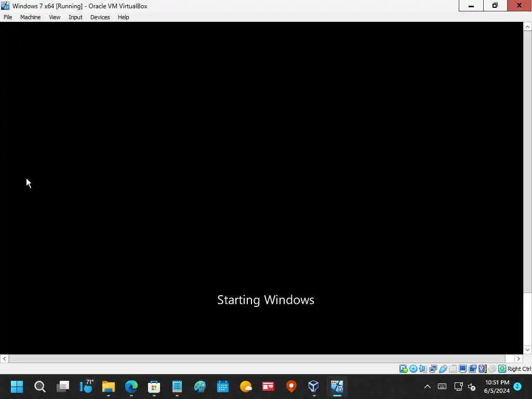
Task: Click the network adapter status icon
Action: click(433, 369)
